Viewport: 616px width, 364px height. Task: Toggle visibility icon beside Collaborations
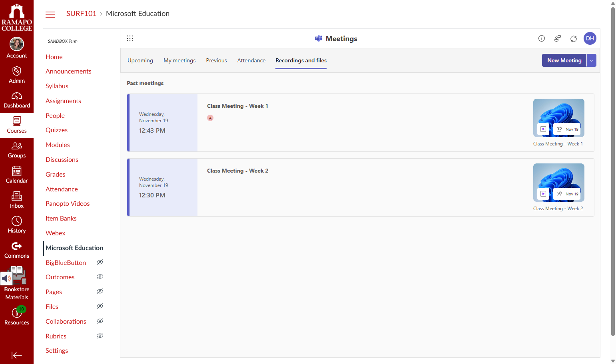click(x=100, y=321)
